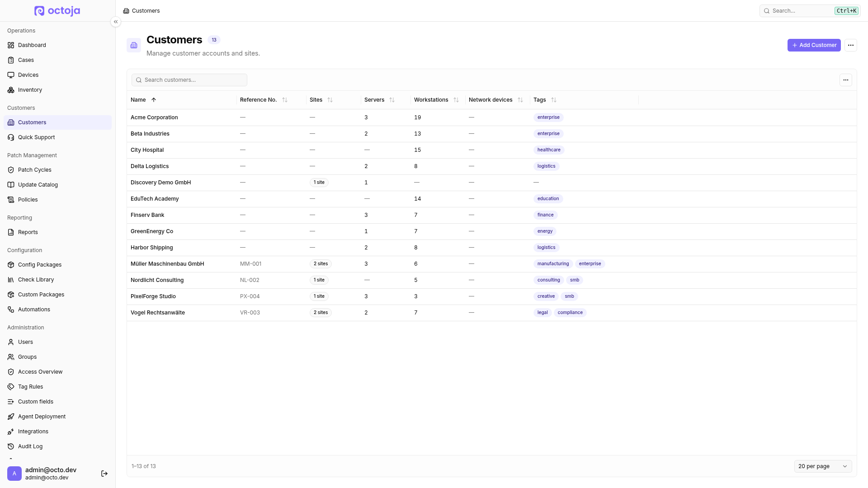
Task: Sort by Name column arrow
Action: [154, 100]
